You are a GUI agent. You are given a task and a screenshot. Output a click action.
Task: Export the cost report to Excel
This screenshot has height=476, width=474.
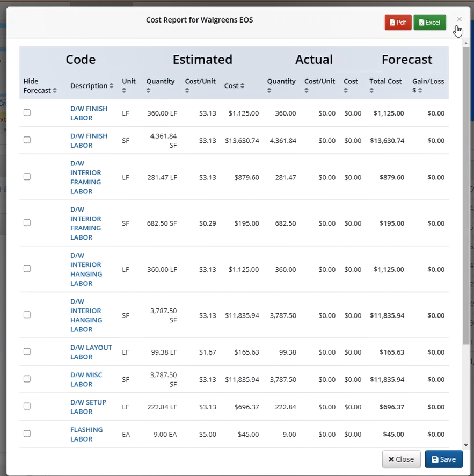429,22
